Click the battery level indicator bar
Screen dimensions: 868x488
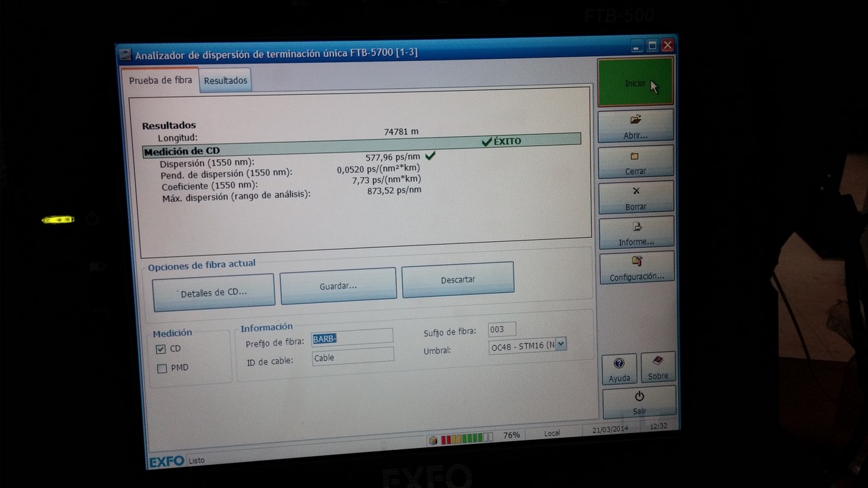click(x=467, y=439)
